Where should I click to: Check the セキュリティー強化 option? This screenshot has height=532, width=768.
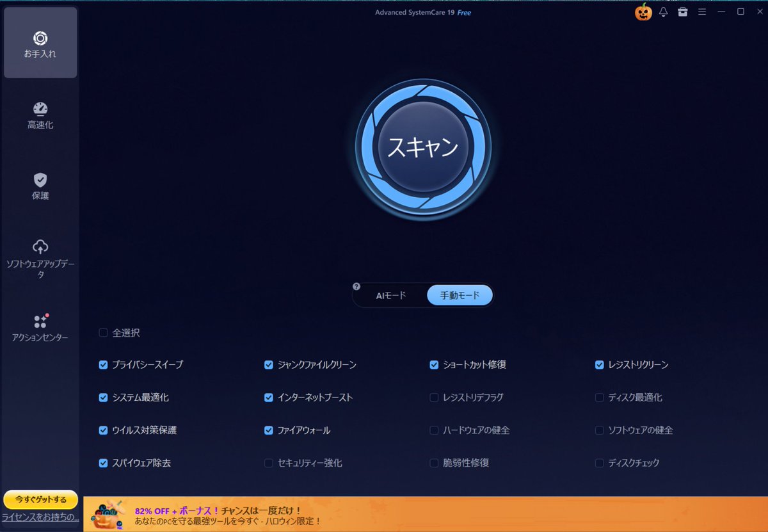(268, 463)
